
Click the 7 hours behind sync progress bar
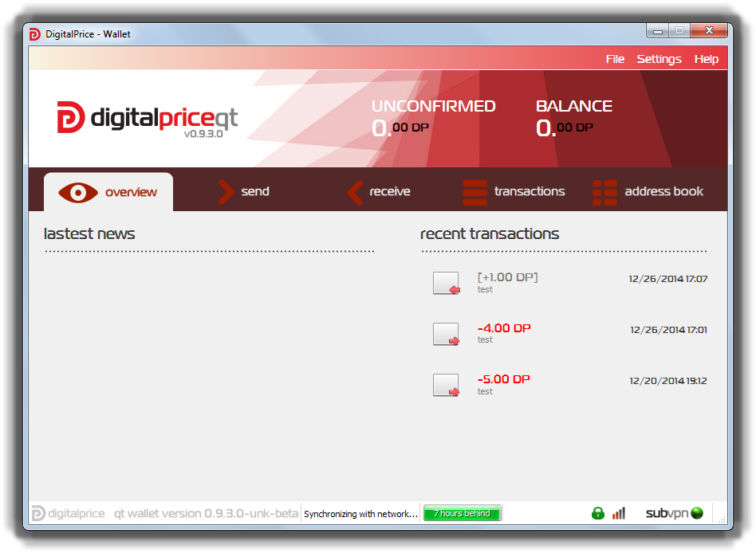(462, 513)
